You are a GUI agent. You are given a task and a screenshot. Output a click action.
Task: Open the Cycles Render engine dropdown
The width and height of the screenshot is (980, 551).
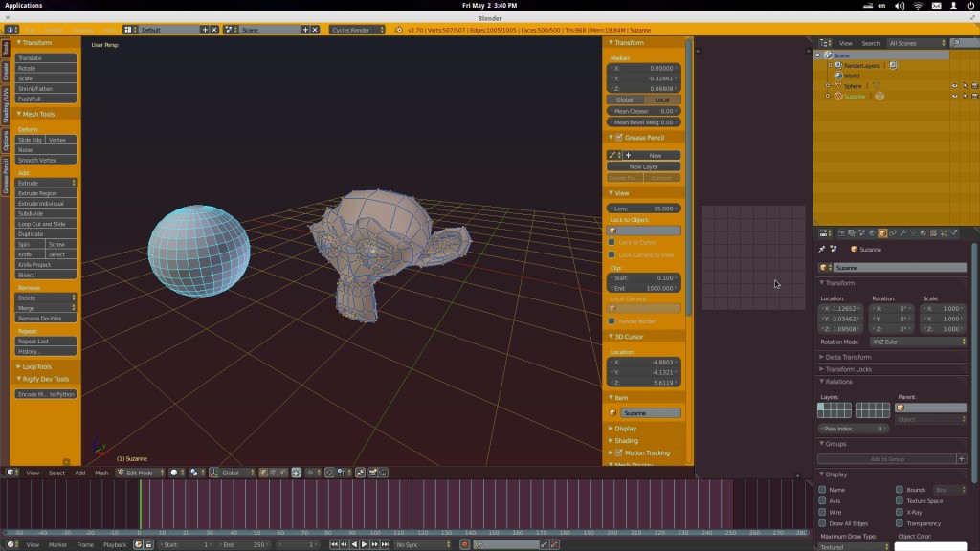(x=356, y=30)
